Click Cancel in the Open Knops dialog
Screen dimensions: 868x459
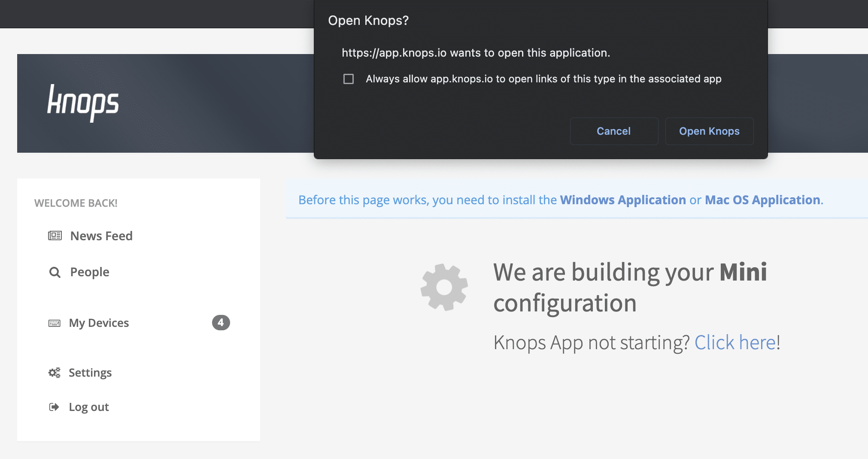click(614, 131)
